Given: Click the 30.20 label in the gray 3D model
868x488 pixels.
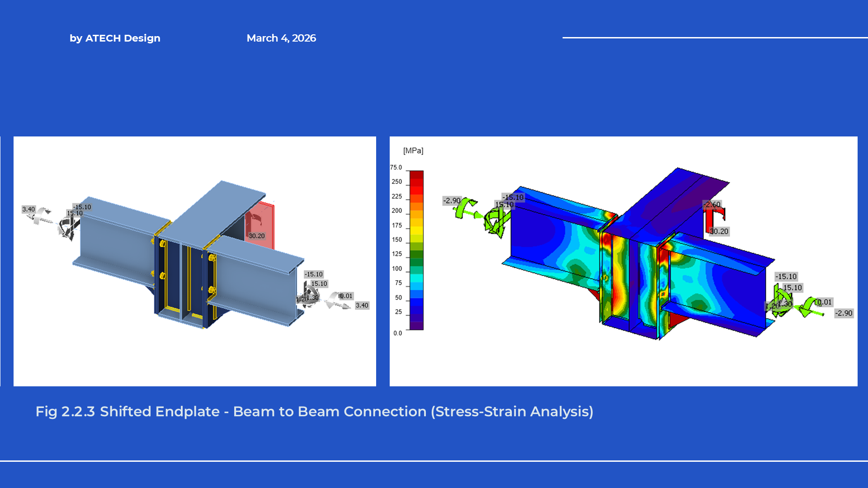Looking at the screenshot, I should [257, 236].
